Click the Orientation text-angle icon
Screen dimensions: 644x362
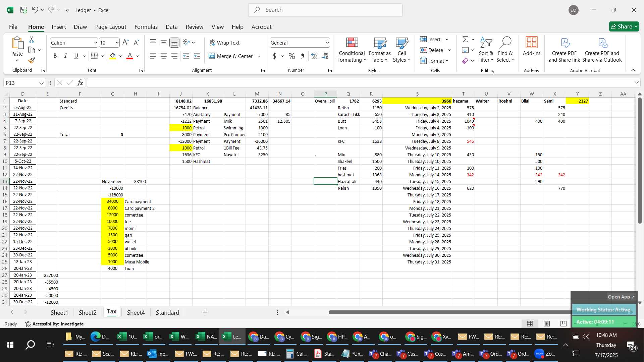(186, 42)
